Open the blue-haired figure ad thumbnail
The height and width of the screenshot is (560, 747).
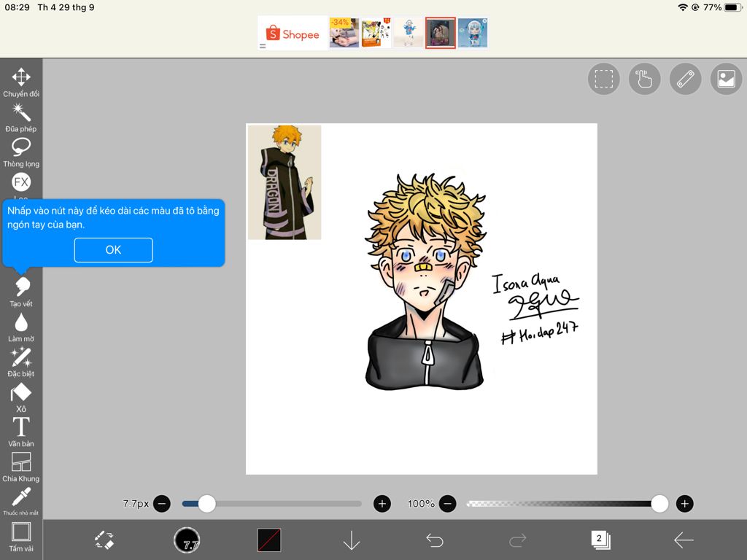tap(473, 33)
